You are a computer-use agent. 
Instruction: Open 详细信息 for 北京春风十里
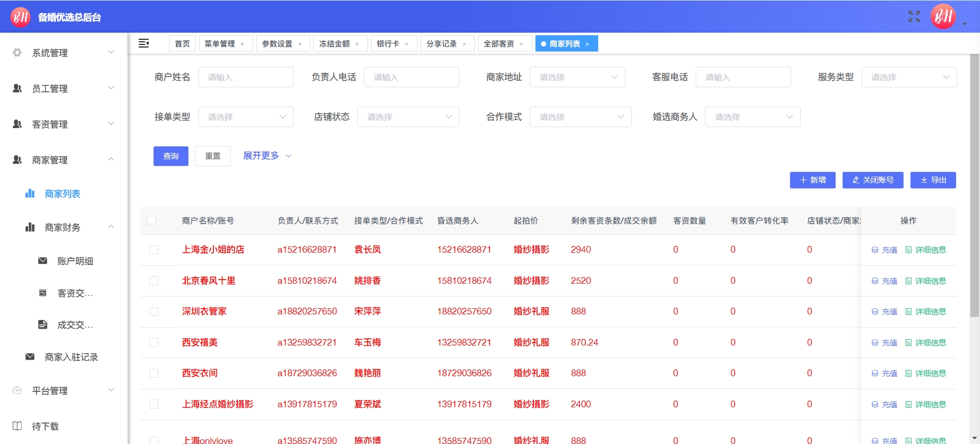point(925,281)
